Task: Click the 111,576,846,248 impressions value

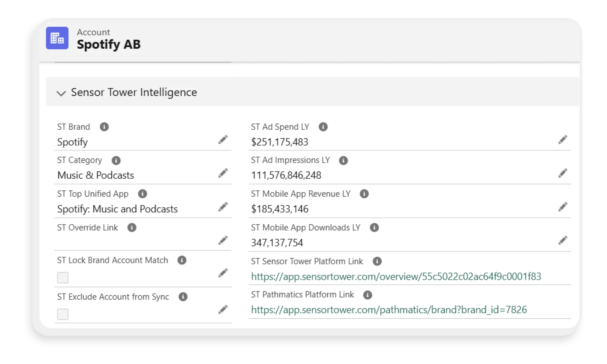Action: [286, 175]
